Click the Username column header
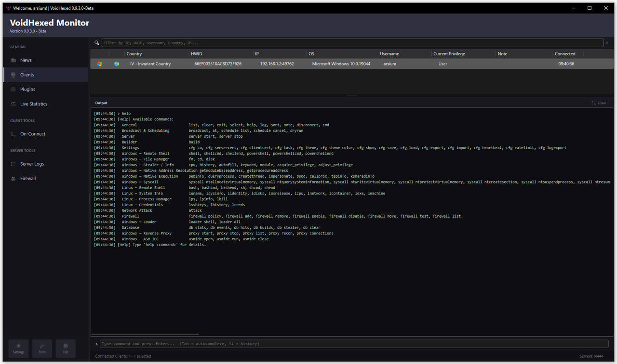 click(404, 54)
